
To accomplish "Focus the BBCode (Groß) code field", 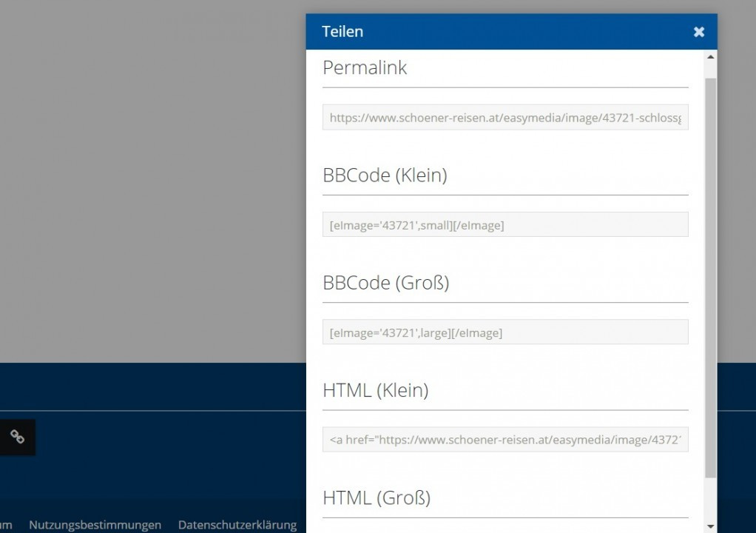I will pyautogui.click(x=505, y=332).
